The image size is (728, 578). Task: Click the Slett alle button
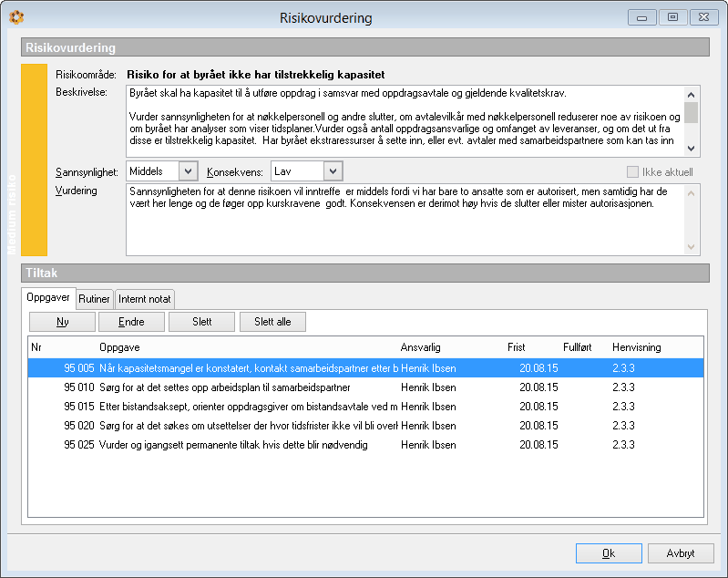point(272,322)
